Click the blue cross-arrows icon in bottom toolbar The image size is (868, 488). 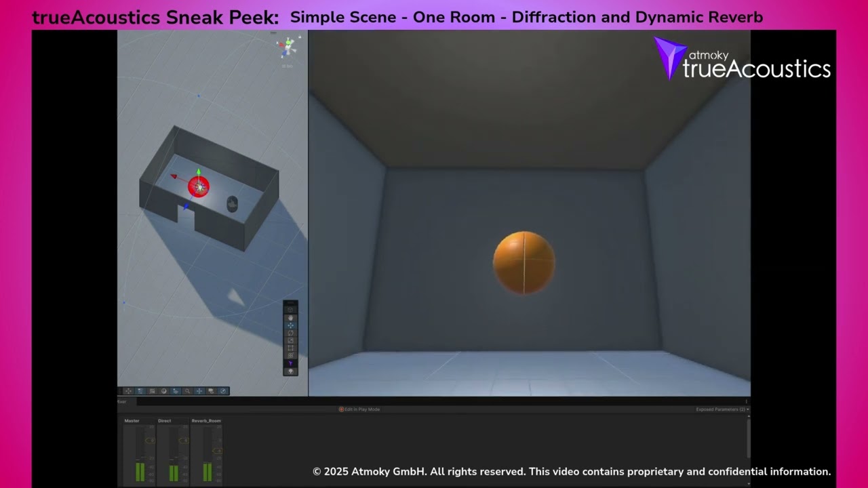(199, 391)
